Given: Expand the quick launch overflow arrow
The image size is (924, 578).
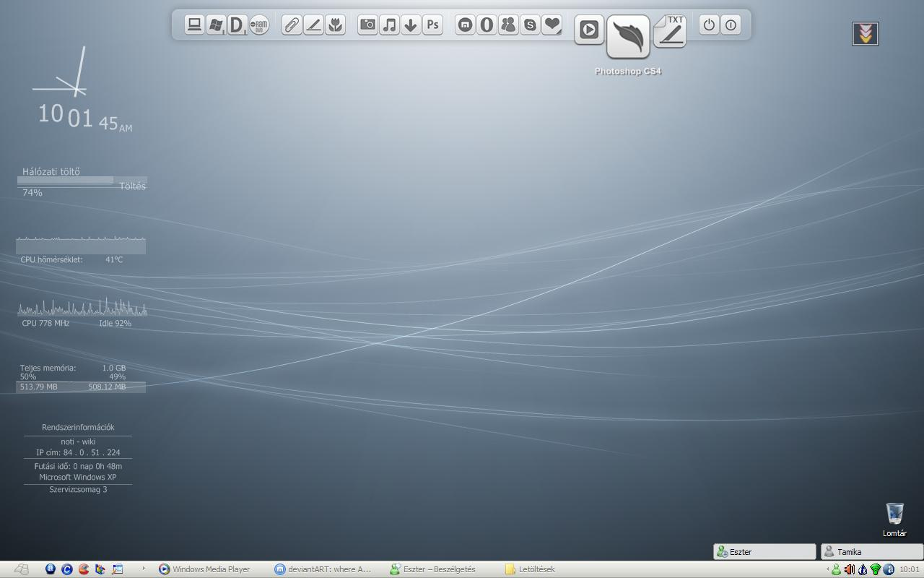Looking at the screenshot, I should (143, 569).
